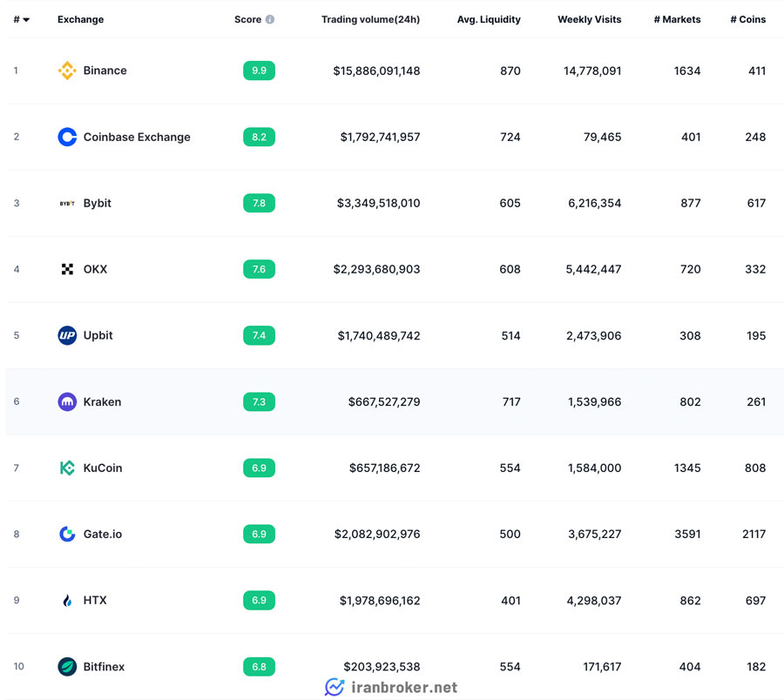This screenshot has height=700, width=784.
Task: Sort by the Exchange column header
Action: pos(80,19)
